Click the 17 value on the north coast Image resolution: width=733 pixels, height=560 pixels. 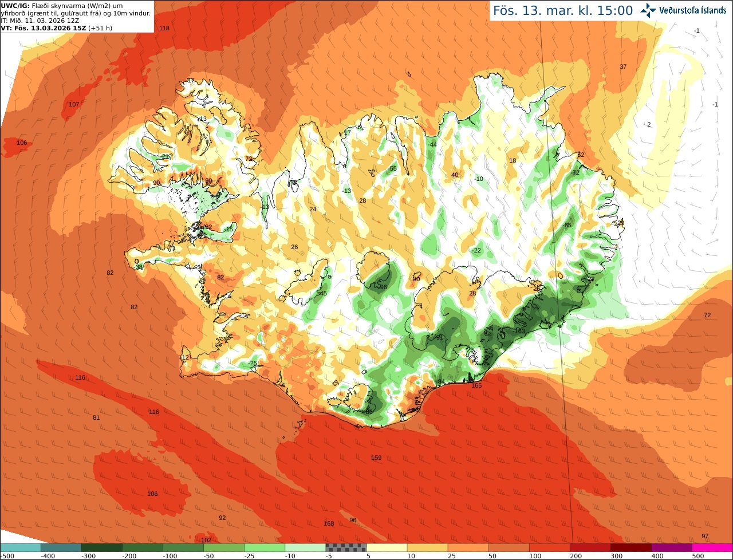click(347, 132)
